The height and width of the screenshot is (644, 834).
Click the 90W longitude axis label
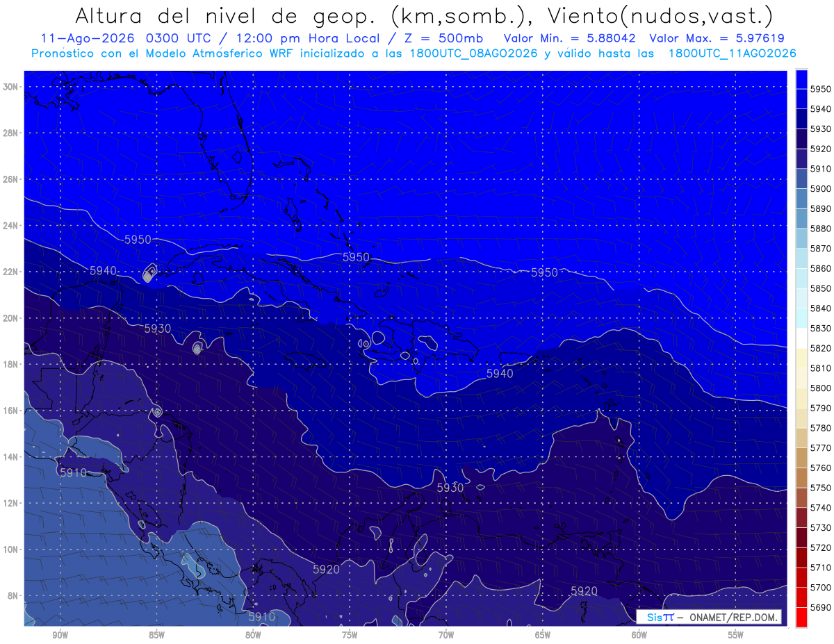click(60, 635)
